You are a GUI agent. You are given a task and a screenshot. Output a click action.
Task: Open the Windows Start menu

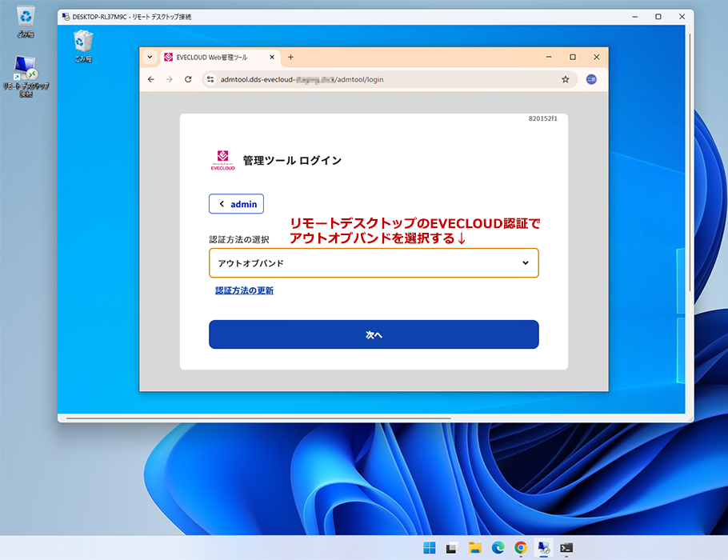point(429,548)
